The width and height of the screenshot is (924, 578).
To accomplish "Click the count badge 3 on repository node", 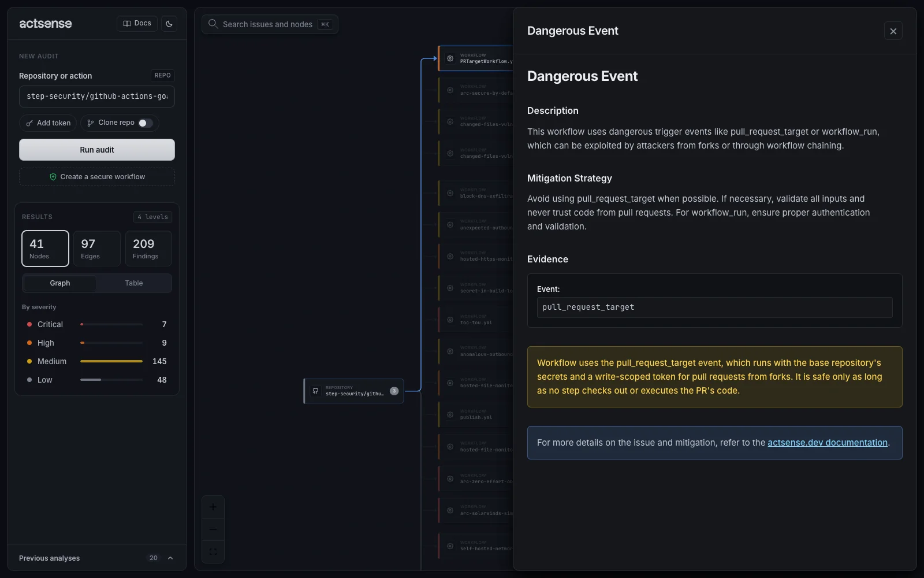I will click(x=394, y=391).
